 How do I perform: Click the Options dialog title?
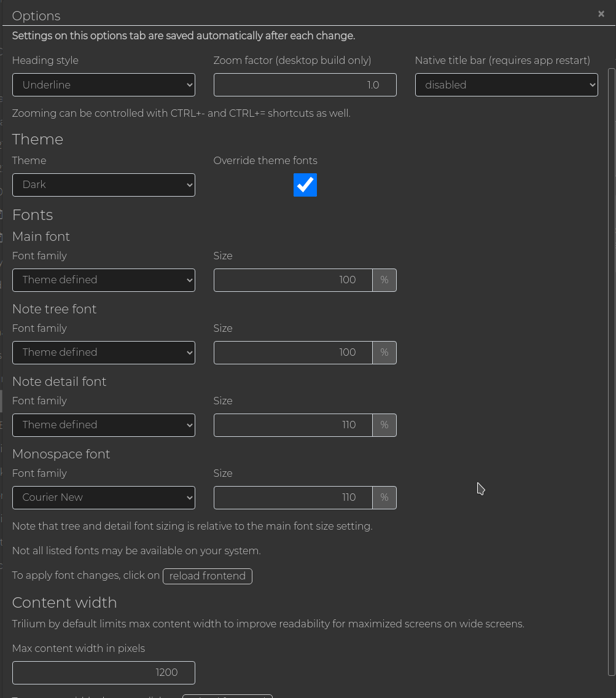pyautogui.click(x=36, y=16)
